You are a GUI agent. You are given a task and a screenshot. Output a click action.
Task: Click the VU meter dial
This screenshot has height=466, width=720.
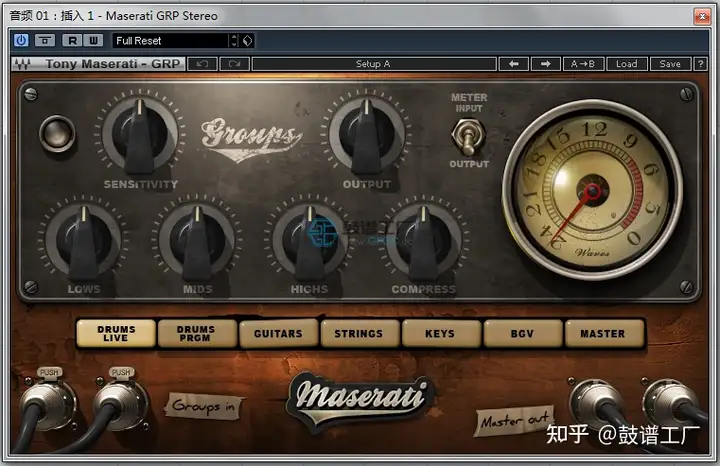(x=592, y=190)
